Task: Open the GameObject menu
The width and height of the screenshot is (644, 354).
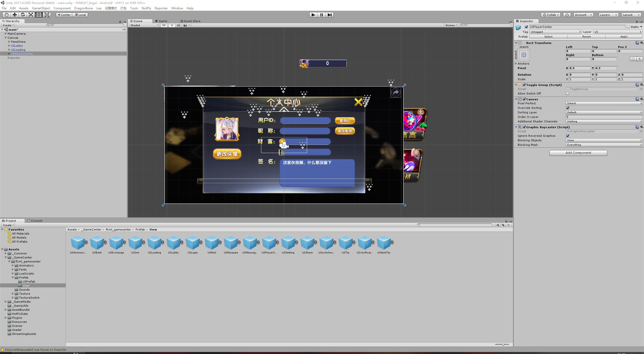Action: pyautogui.click(x=41, y=8)
